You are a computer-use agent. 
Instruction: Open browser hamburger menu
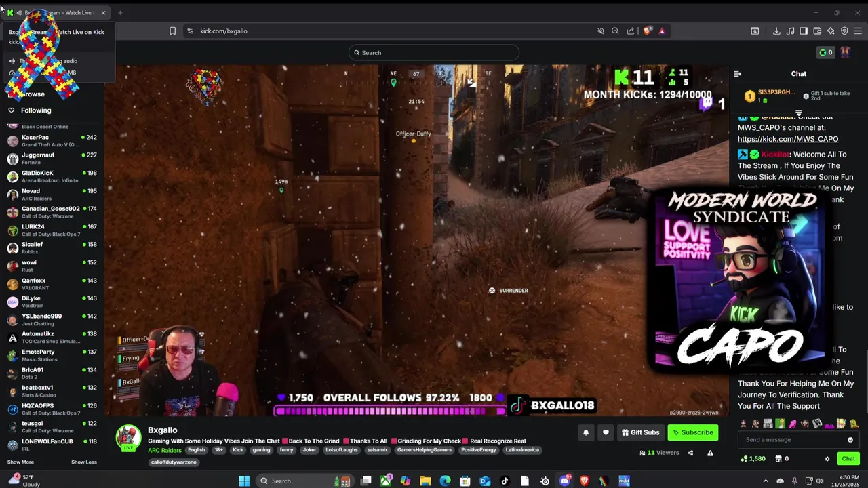pyautogui.click(x=858, y=30)
